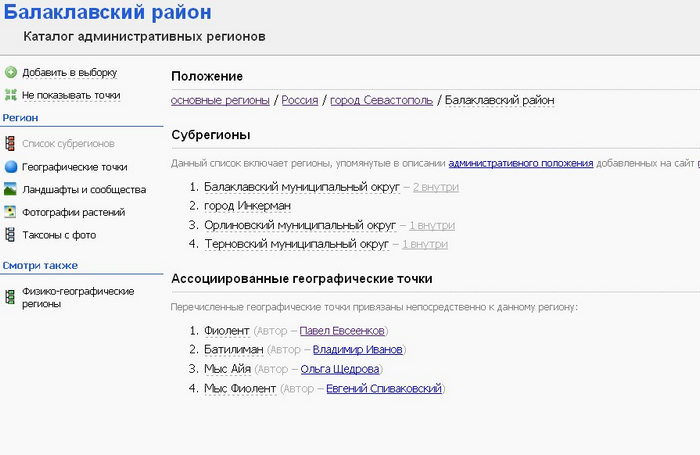Click the green plus icon for Добавить в выборку
The width and height of the screenshot is (700, 455).
tap(10, 72)
